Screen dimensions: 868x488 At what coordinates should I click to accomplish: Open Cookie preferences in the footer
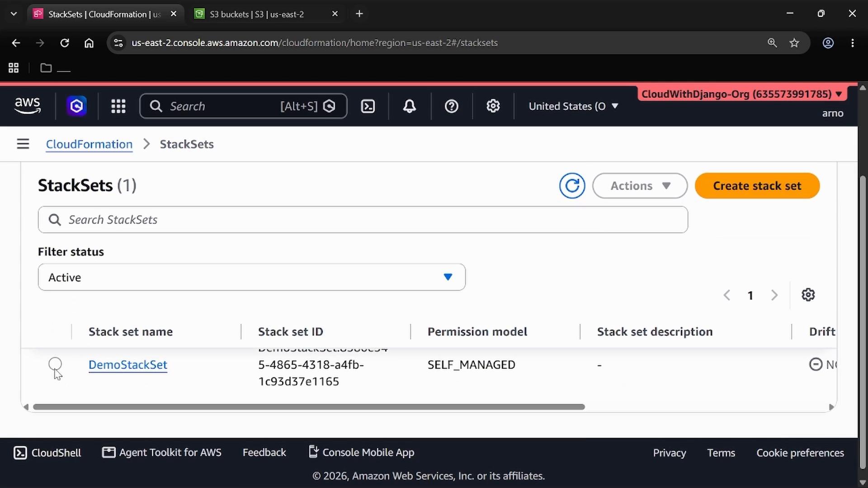pos(800,453)
